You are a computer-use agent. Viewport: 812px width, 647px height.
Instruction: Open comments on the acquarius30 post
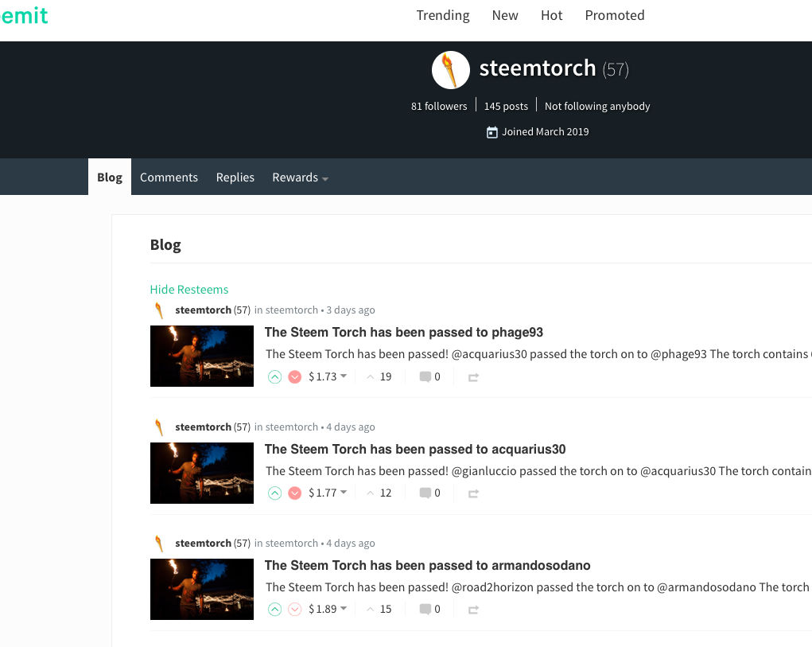[x=429, y=493]
